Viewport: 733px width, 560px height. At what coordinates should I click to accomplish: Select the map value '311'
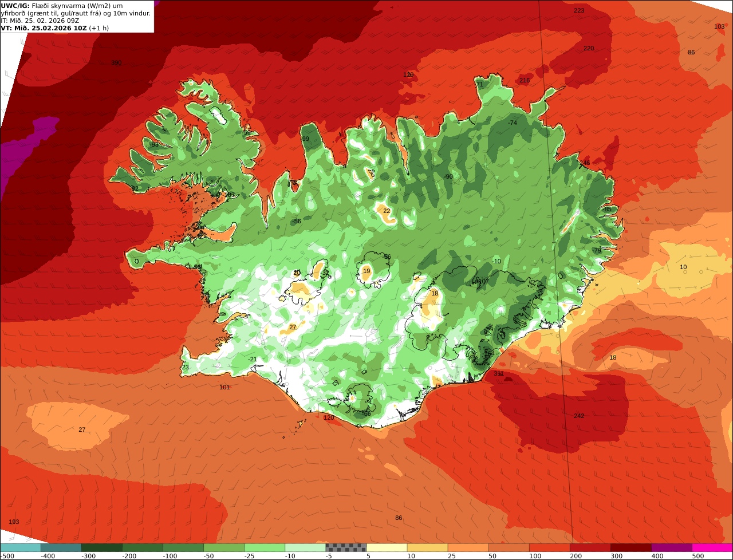click(x=499, y=373)
